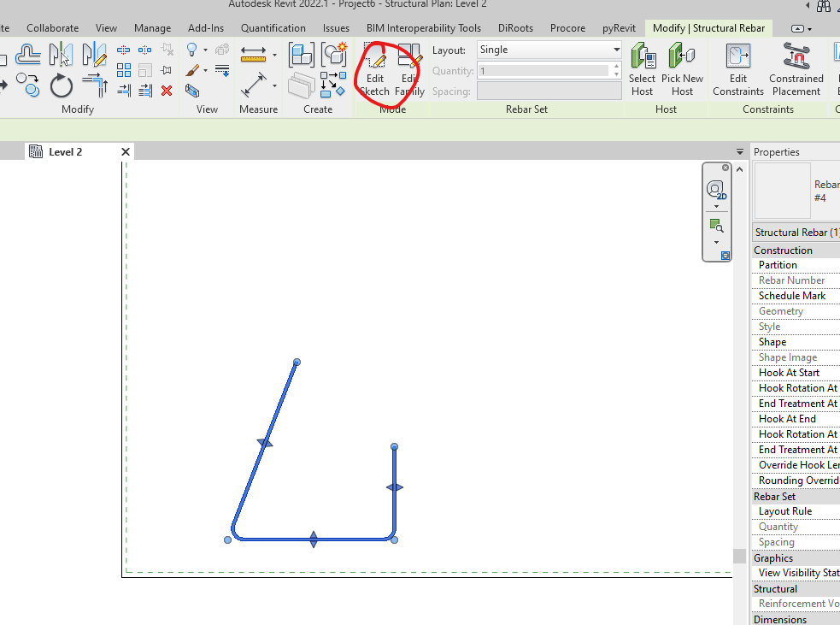Select the Array tool
Screen dimensions: 840x625
click(124, 70)
